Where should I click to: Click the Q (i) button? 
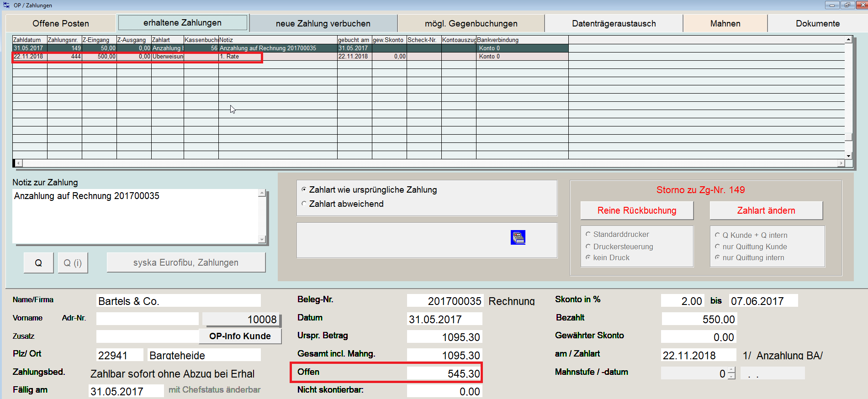pos(73,263)
